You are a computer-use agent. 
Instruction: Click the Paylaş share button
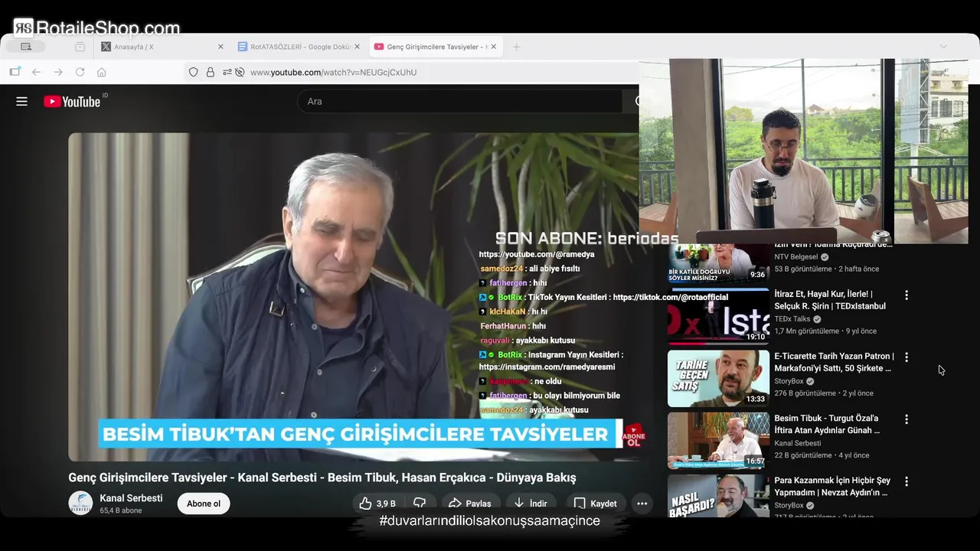(x=469, y=504)
